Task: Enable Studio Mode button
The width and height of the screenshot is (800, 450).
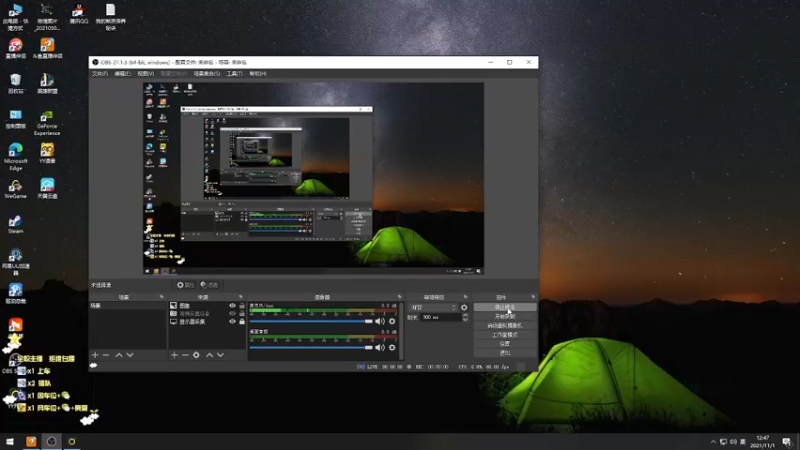Action: 505,335
